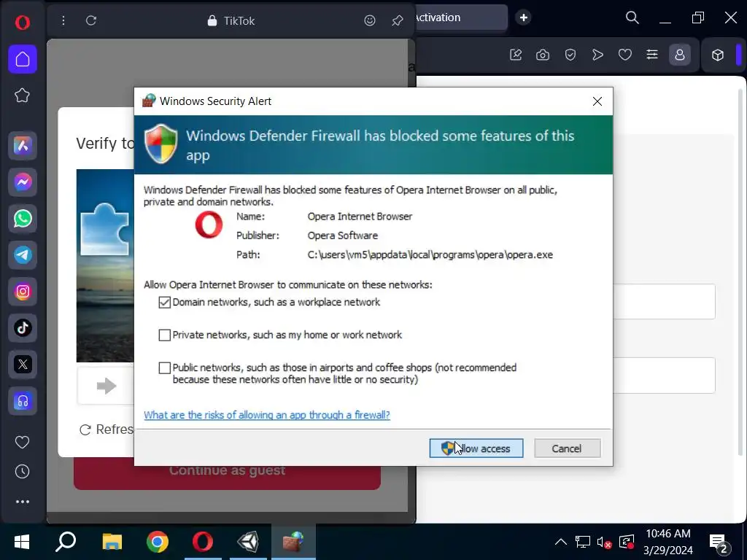Click the edit page toolbar icon
747x560 pixels.
[516, 55]
